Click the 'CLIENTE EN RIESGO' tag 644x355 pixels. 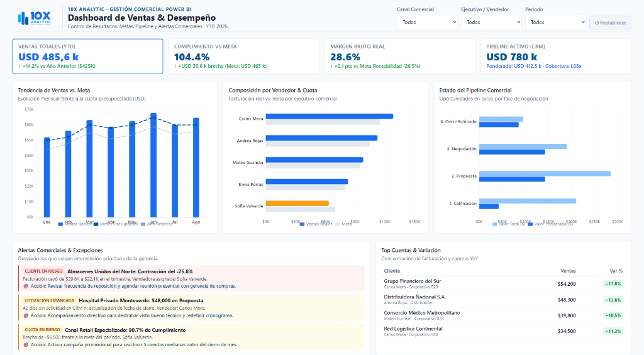tap(43, 271)
